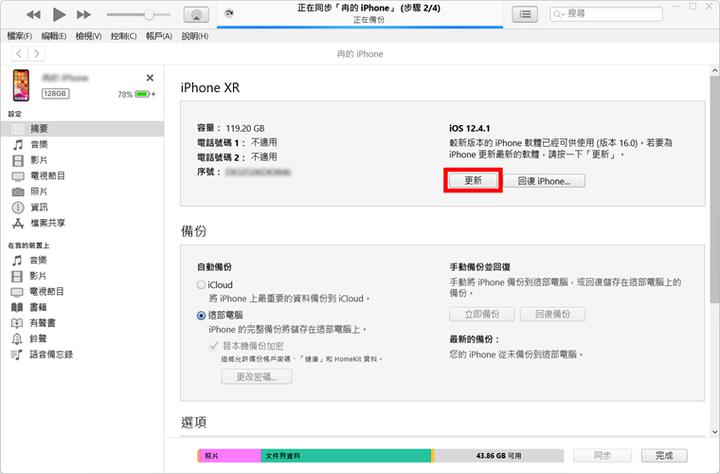Open 語音備忘錄 in the device list
The image size is (720, 474).
tap(82, 354)
